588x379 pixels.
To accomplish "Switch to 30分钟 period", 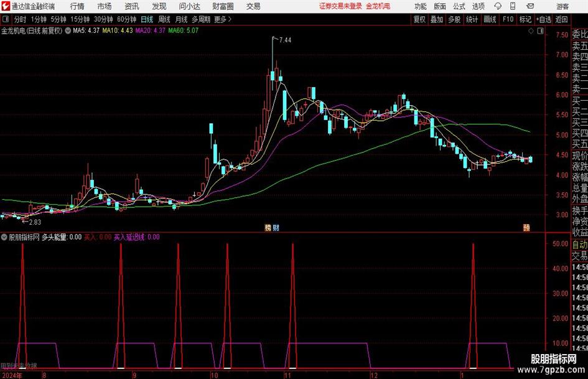I will coord(103,19).
